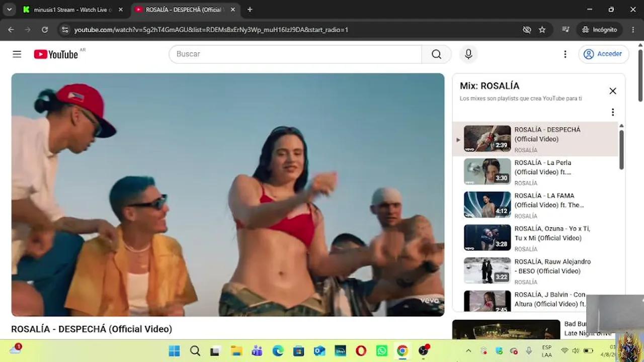Close the Mix: ROSALÍA playlist panel
Image resolution: width=644 pixels, height=362 pixels.
[x=612, y=91]
